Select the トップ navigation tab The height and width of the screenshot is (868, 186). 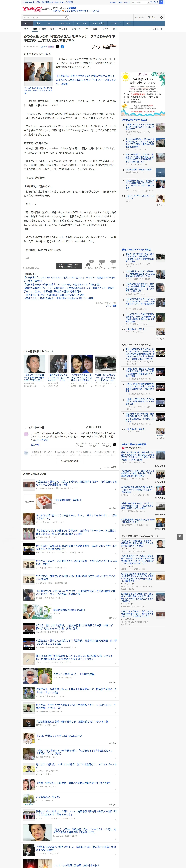tap(27, 24)
